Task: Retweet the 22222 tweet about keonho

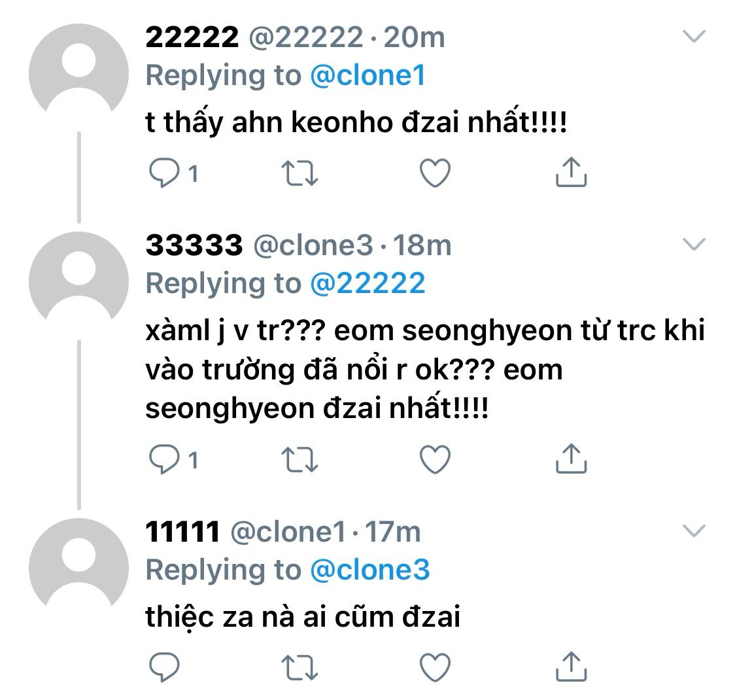Action: click(x=299, y=173)
